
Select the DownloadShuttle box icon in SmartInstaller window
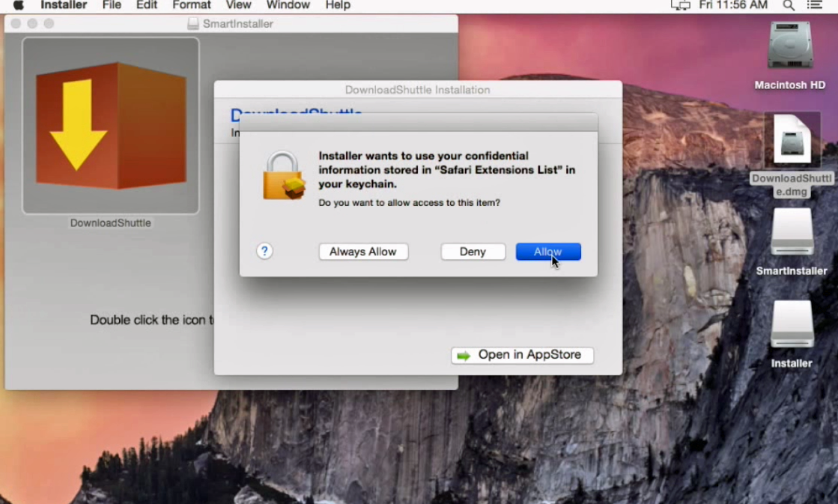click(111, 126)
